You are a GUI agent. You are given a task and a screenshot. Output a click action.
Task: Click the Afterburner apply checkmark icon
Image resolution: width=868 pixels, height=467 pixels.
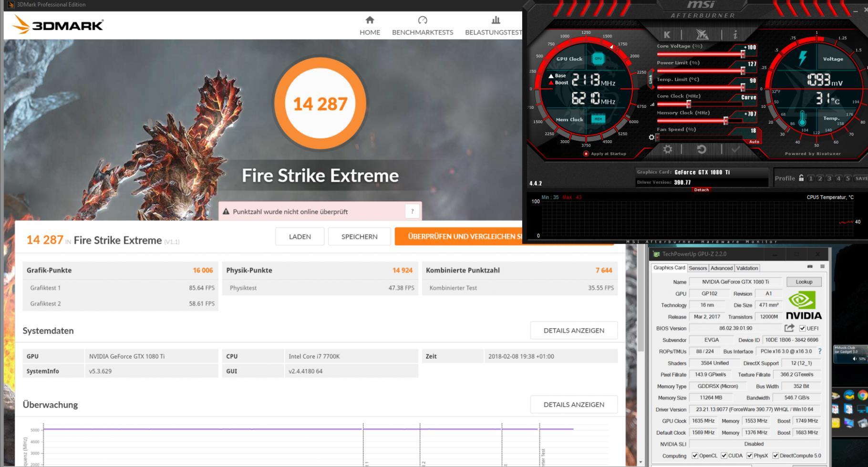click(x=736, y=149)
